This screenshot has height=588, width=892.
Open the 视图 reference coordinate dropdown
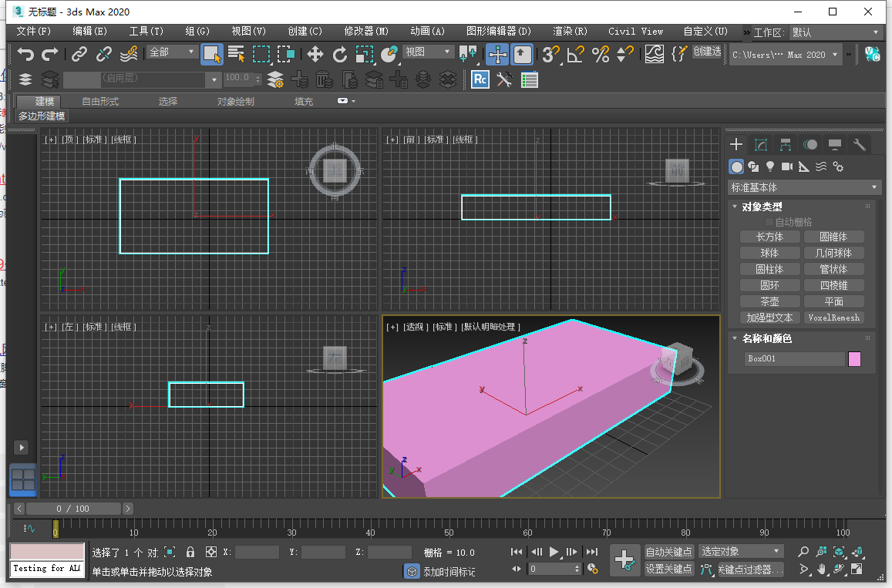click(428, 52)
